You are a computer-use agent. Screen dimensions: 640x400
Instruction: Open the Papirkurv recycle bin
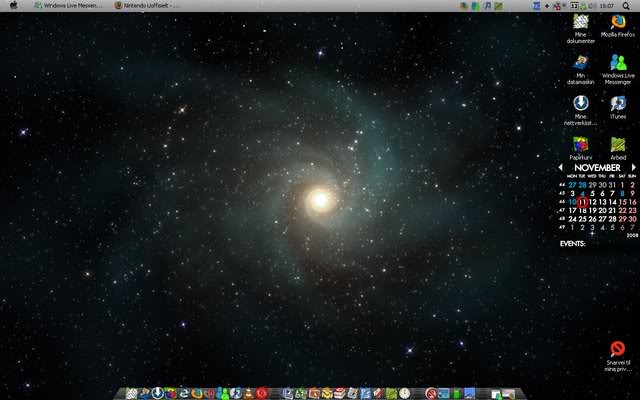tap(580, 145)
